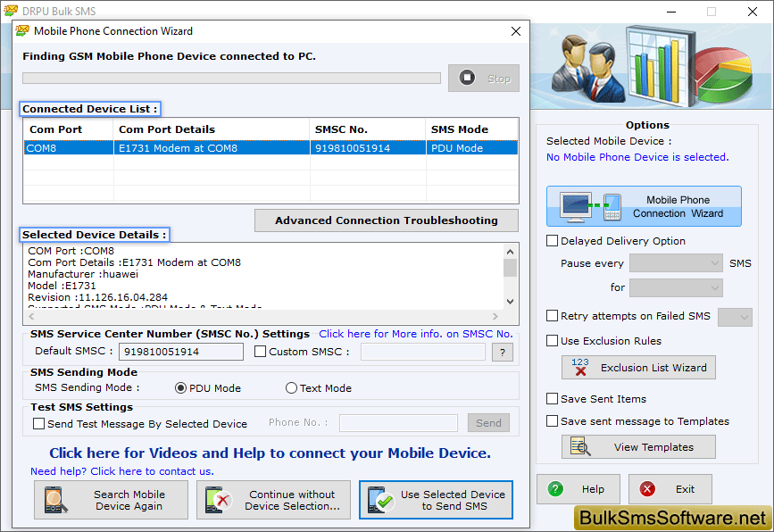Click the red Exit cross icon

(x=647, y=489)
